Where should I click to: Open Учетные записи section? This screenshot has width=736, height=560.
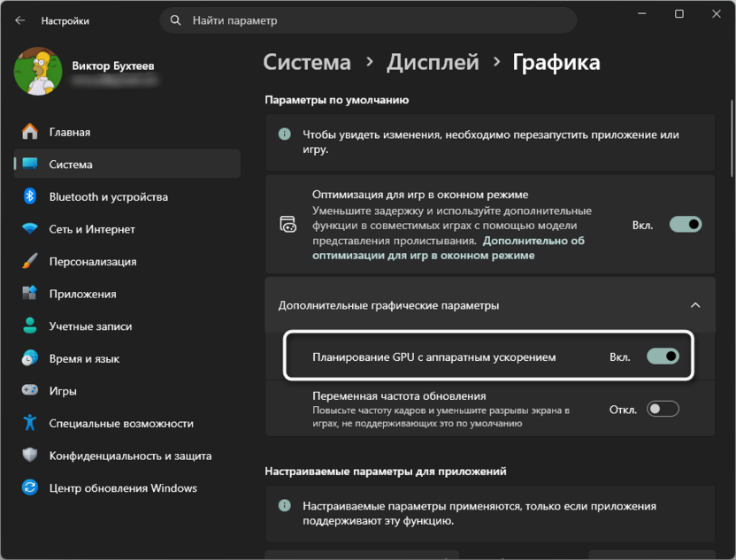point(127,326)
